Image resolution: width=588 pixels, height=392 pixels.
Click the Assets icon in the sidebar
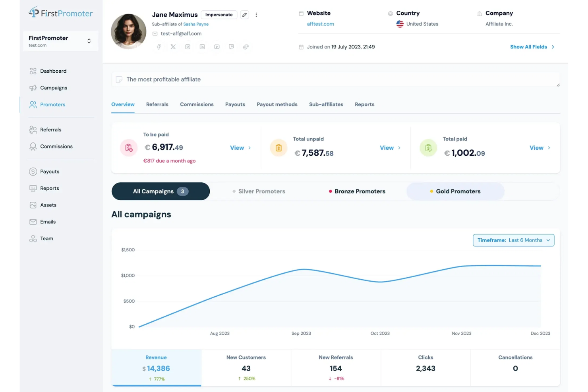(33, 205)
